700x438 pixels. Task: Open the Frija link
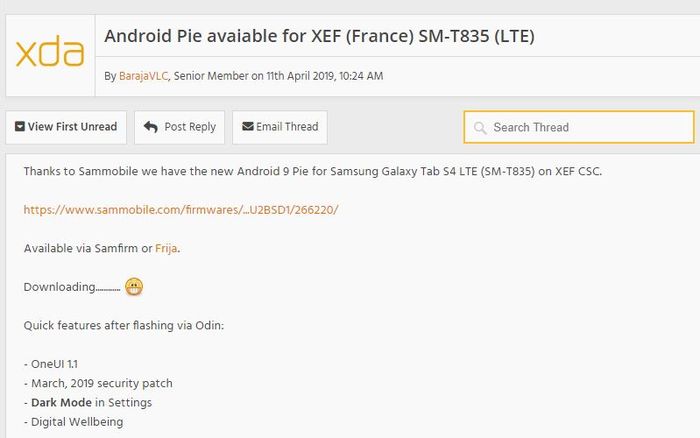[166, 248]
